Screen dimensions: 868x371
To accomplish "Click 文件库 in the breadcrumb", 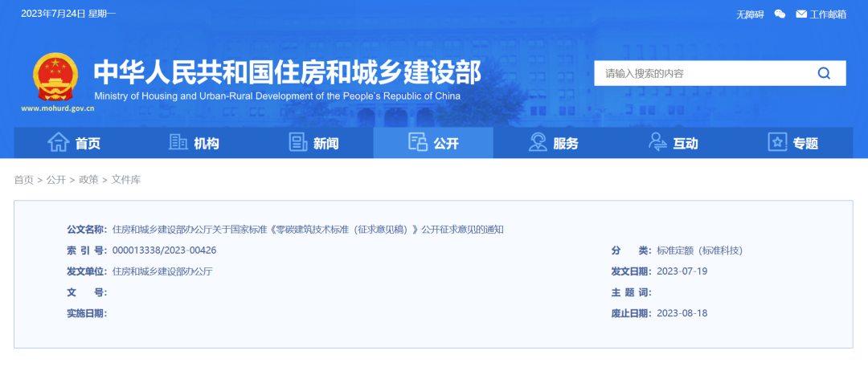I will 126,180.
